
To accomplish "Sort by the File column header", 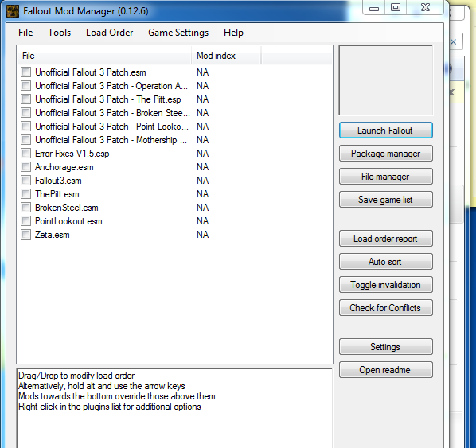I will pyautogui.click(x=104, y=56).
